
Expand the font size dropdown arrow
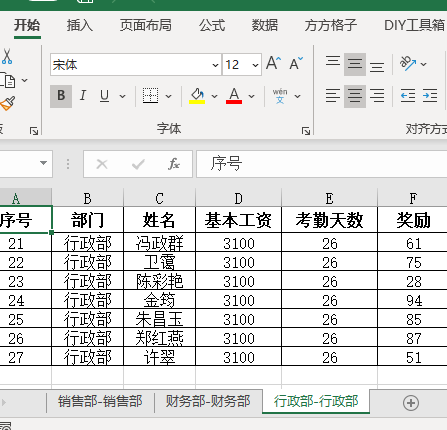click(255, 65)
